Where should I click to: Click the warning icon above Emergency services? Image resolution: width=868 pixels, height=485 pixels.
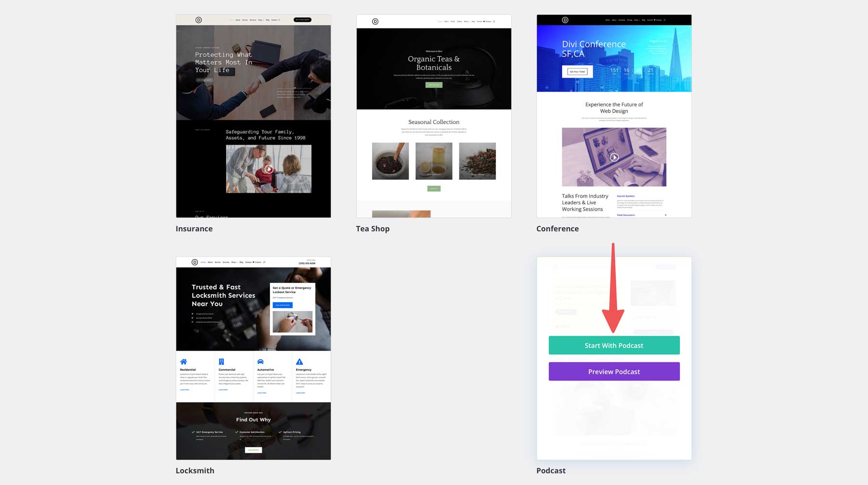[x=299, y=362]
